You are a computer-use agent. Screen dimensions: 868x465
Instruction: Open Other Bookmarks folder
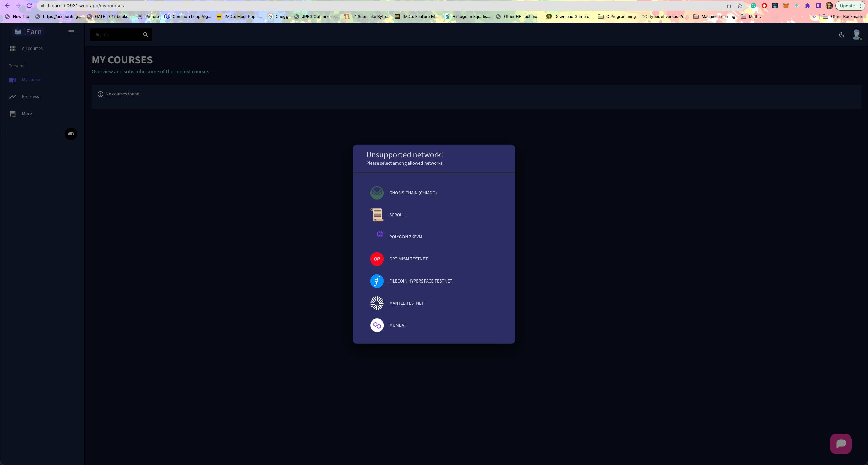(x=843, y=16)
